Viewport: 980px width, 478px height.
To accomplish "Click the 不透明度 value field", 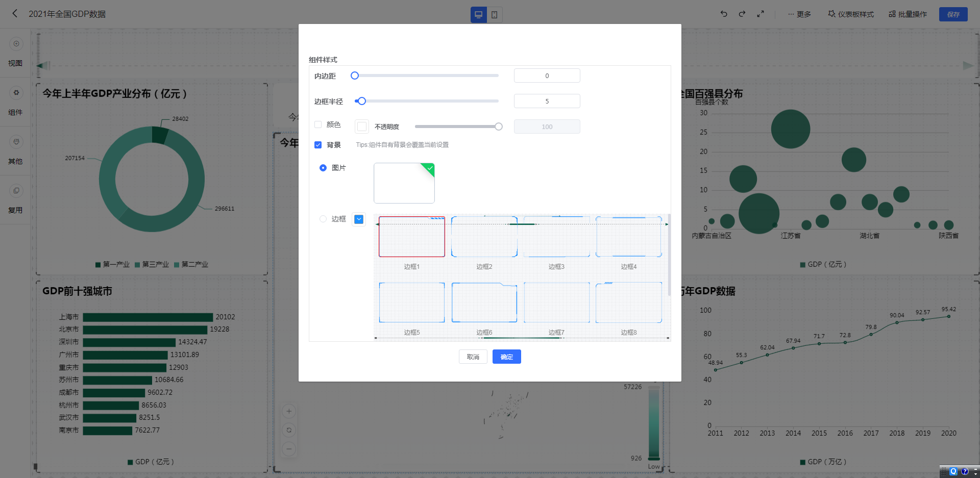I will [x=547, y=127].
